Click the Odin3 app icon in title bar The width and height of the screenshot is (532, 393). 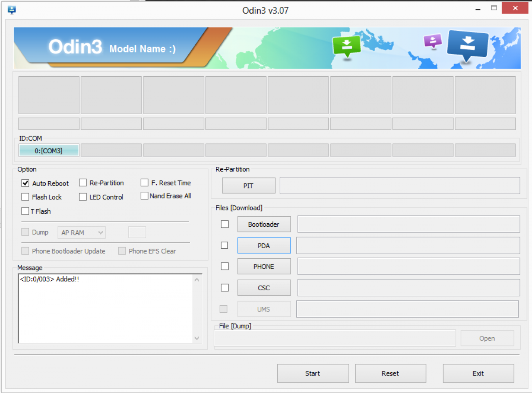pyautogui.click(x=12, y=10)
